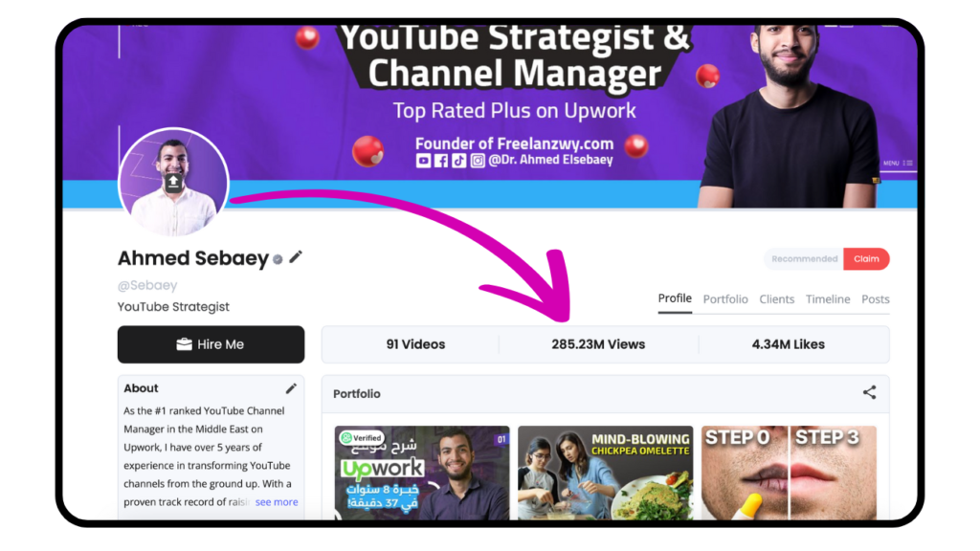
Task: Switch to the Portfolio tab
Action: tap(725, 299)
